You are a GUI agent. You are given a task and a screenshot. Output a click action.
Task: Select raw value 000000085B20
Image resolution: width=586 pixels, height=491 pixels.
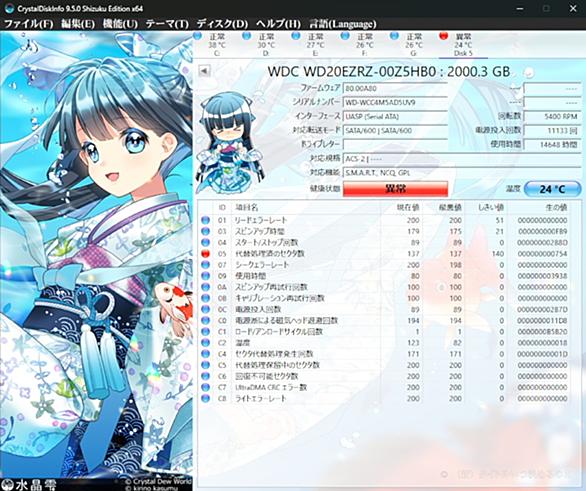pyautogui.click(x=542, y=332)
